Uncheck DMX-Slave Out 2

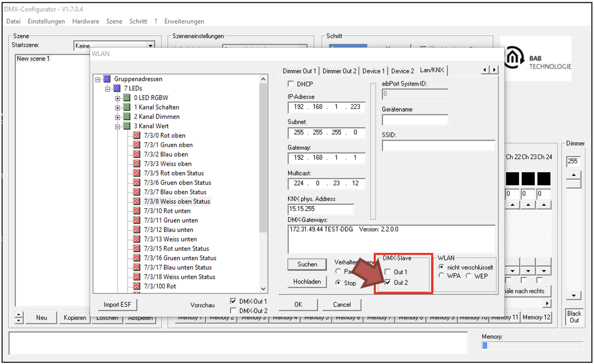[388, 282]
